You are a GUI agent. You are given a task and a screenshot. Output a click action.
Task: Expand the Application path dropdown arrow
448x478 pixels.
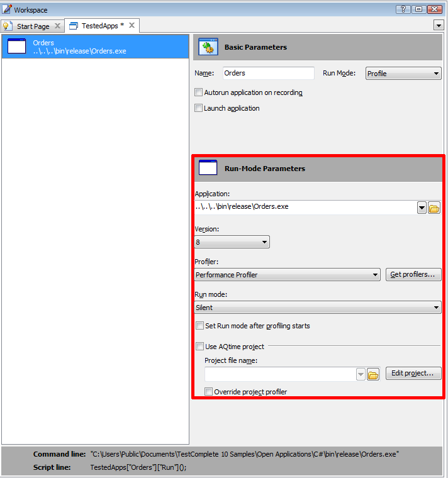pos(422,208)
